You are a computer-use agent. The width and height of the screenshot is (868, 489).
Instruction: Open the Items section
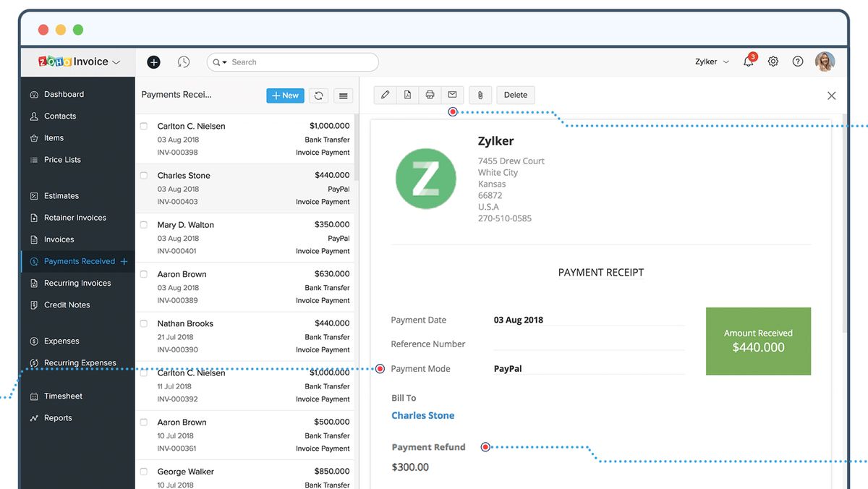pyautogui.click(x=54, y=137)
